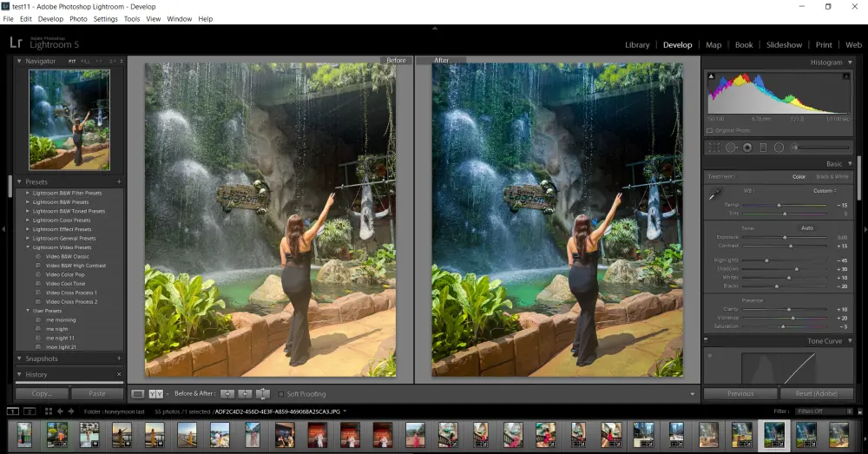
Task: Click the Vibrance slider handle
Action: point(792,318)
